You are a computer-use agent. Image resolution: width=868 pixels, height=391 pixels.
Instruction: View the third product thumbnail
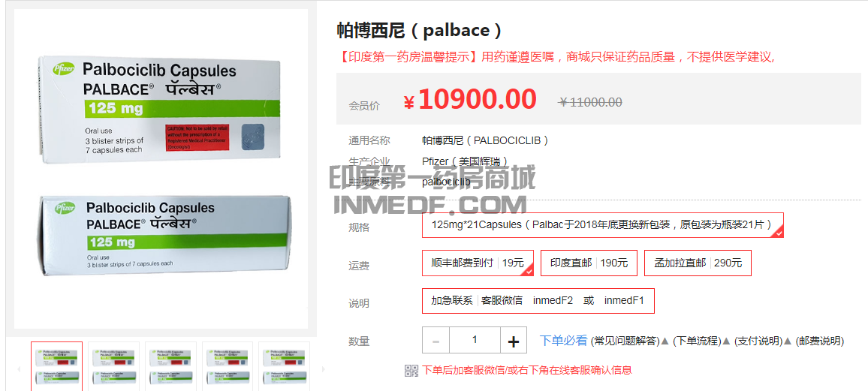point(170,366)
